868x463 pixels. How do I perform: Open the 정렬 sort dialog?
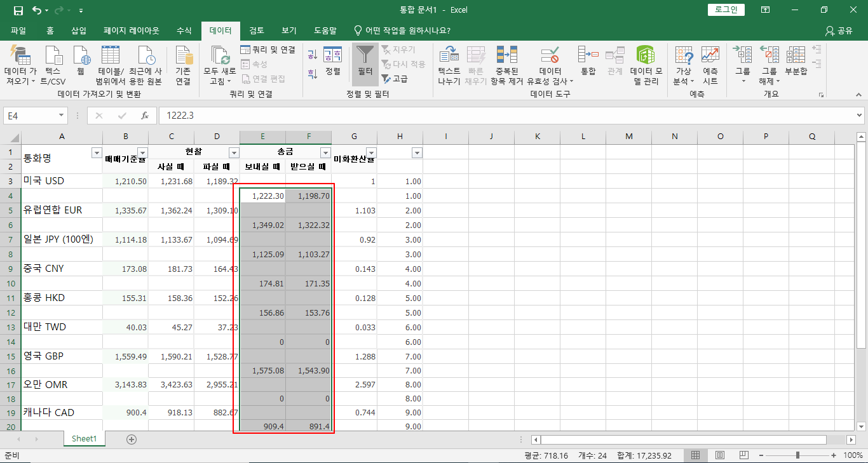pyautogui.click(x=333, y=61)
